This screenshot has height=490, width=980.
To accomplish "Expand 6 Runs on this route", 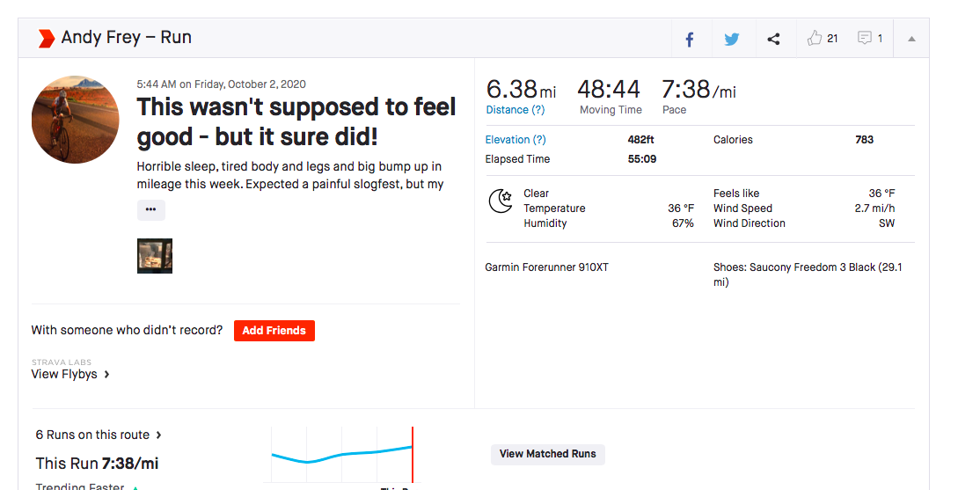I will tap(99, 435).
